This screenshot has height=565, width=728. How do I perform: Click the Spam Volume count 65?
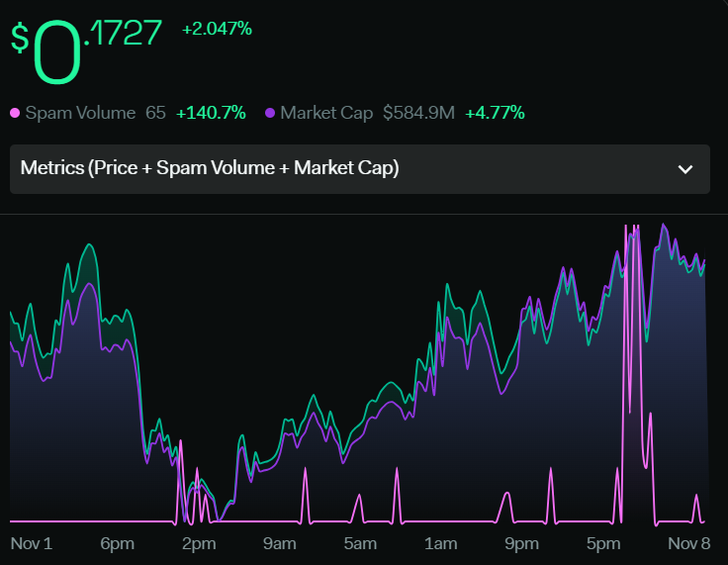155,113
